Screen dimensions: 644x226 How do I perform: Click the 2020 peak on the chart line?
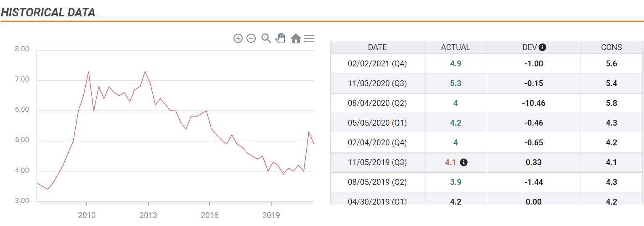(x=309, y=132)
